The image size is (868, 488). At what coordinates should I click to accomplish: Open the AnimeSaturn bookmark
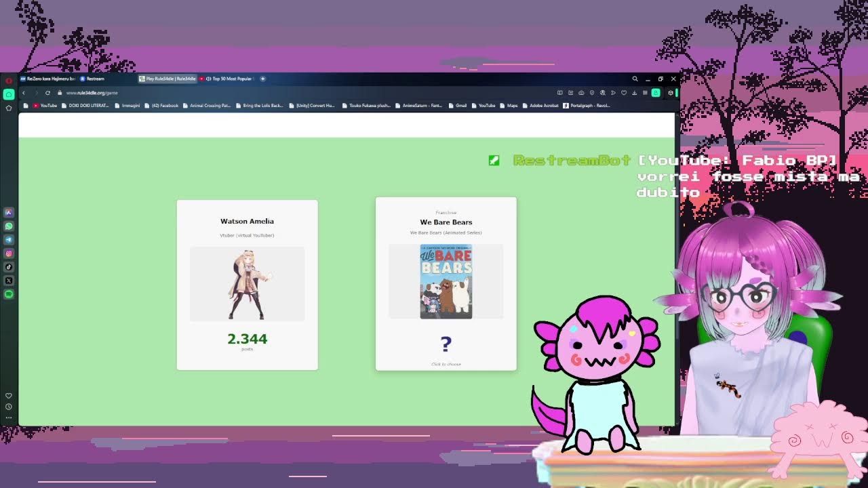(x=419, y=106)
